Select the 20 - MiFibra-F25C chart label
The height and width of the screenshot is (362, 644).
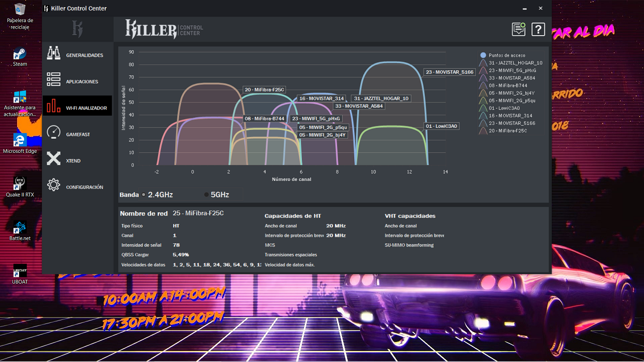264,89
